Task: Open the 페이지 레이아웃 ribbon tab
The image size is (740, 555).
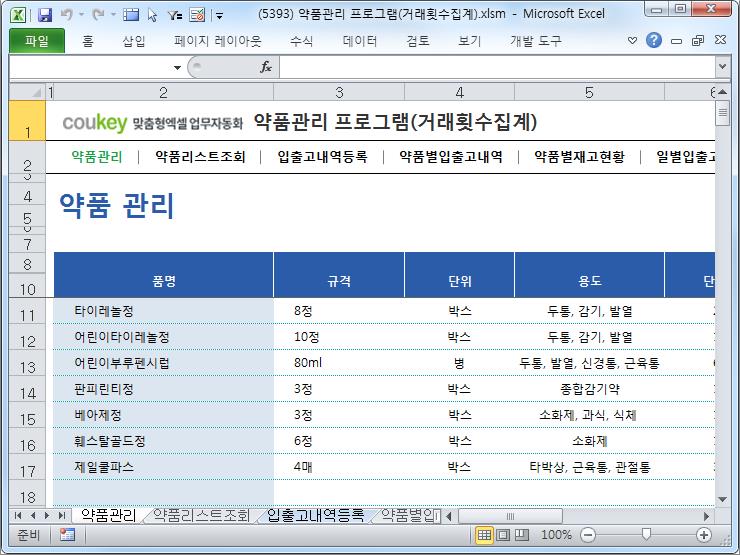Action: coord(217,42)
